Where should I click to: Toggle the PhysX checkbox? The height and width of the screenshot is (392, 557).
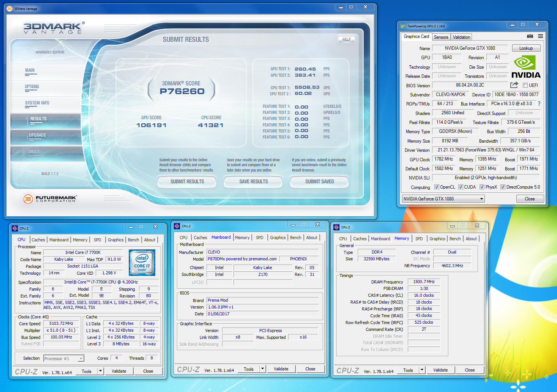[482, 187]
